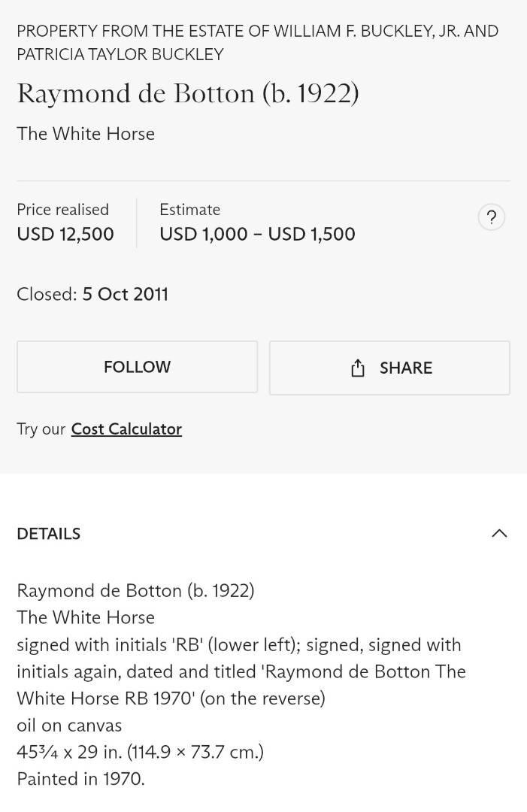Click the USD 1,000 – USD 1,500 estimate
Viewport: 527px width, 812px height.
[x=257, y=234]
